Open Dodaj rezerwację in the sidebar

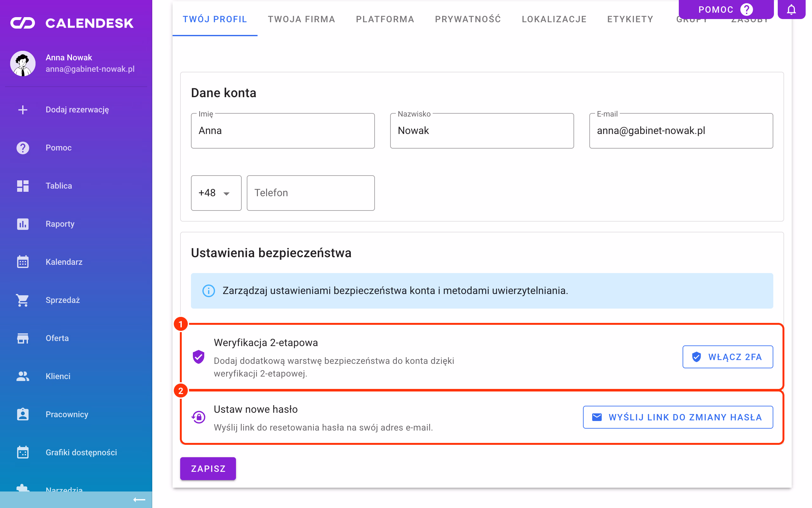76,110
